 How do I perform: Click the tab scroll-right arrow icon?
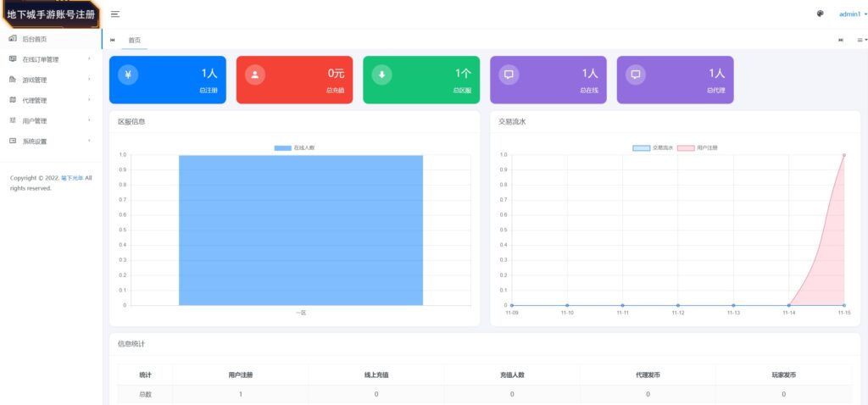841,40
